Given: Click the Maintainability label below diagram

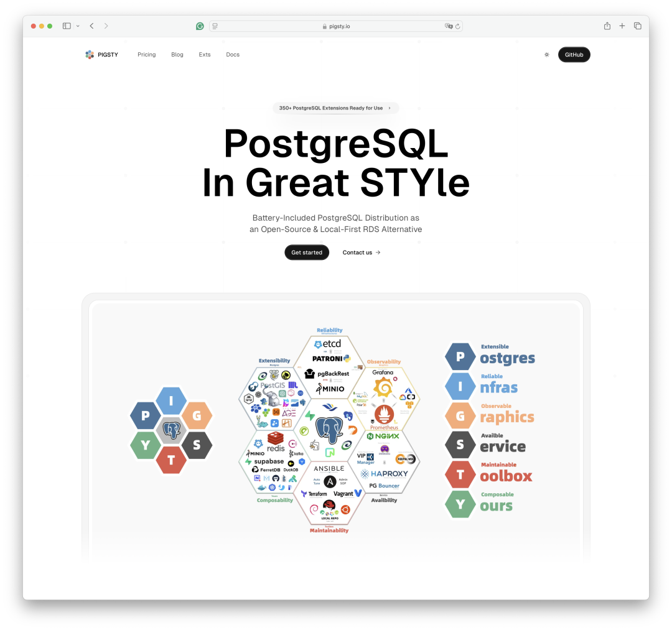Looking at the screenshot, I should click(329, 530).
